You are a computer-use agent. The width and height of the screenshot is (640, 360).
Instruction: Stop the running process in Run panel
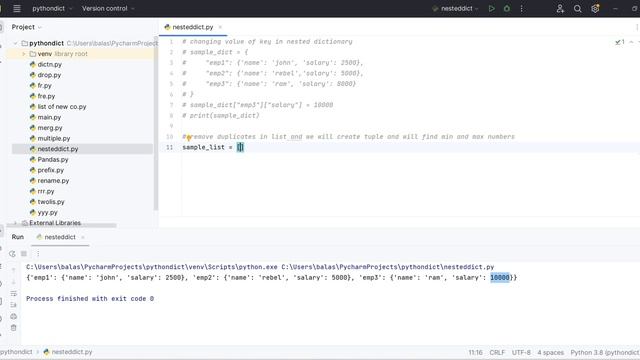tap(24, 253)
